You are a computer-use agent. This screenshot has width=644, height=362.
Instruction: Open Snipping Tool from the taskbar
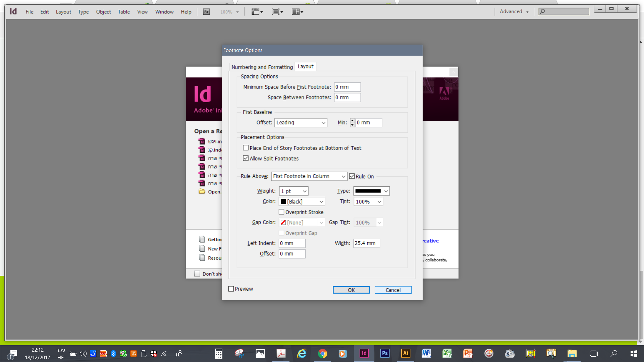pyautogui.click(x=239, y=353)
